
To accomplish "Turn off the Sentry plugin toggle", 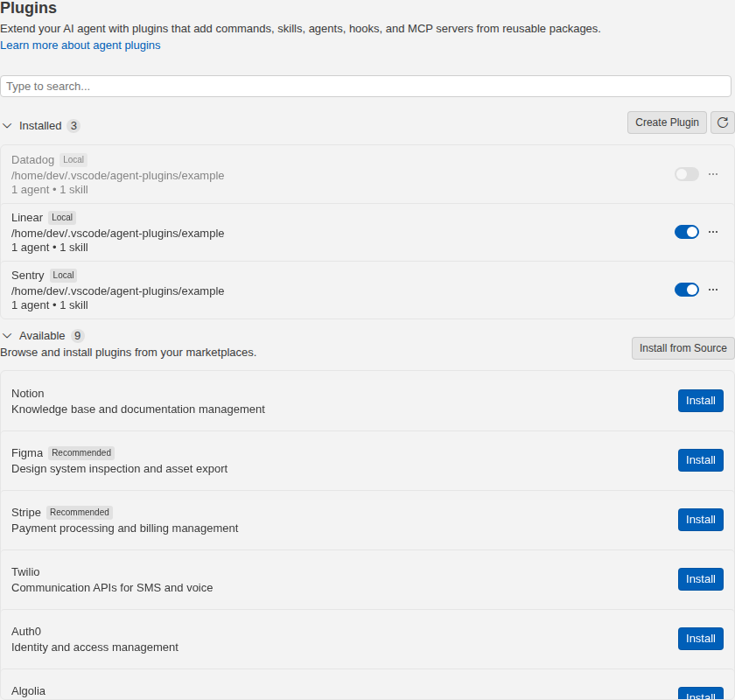I will (x=687, y=290).
